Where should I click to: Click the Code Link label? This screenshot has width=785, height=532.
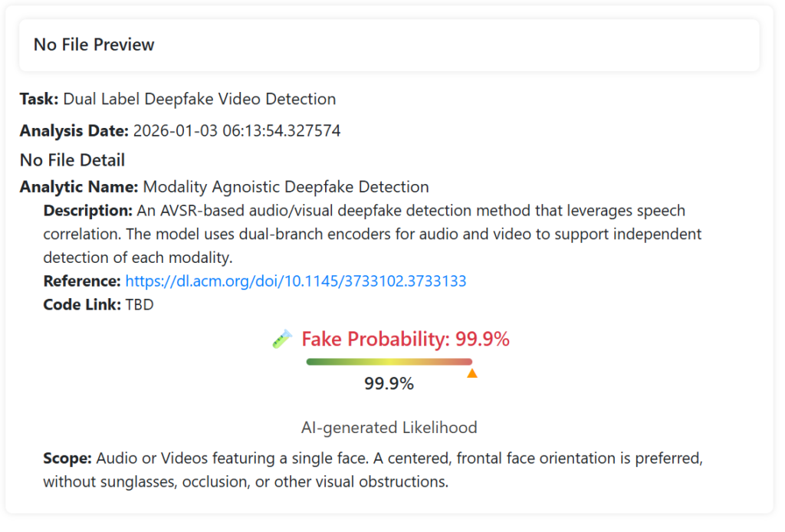(82, 305)
